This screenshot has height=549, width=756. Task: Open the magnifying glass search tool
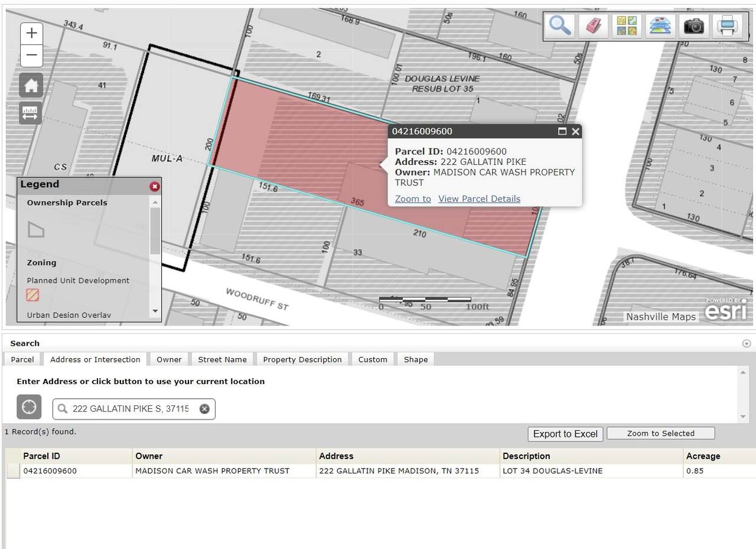point(559,26)
